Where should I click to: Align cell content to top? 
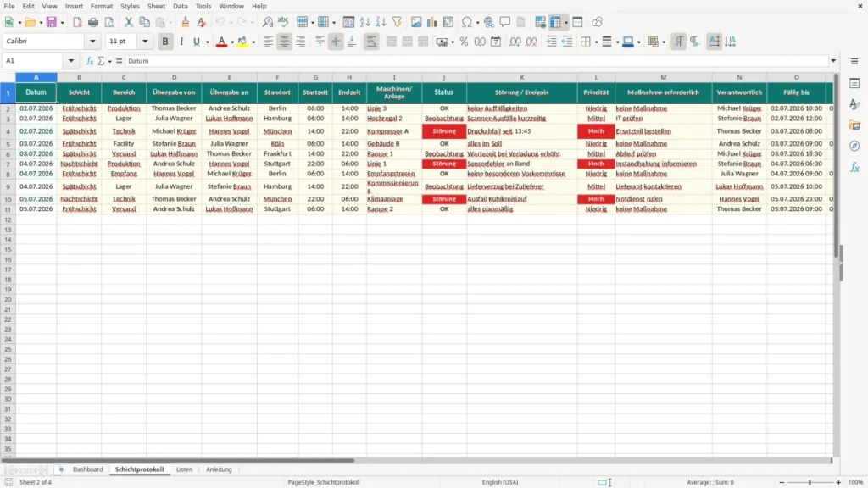pyautogui.click(x=320, y=42)
